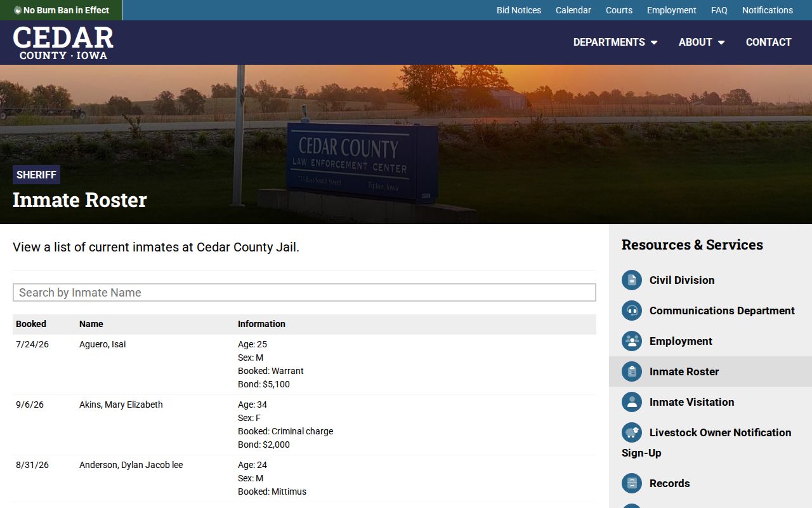Screen dimensions: 812x508
Task: Open Inmate Visitation resource link
Action: click(691, 402)
